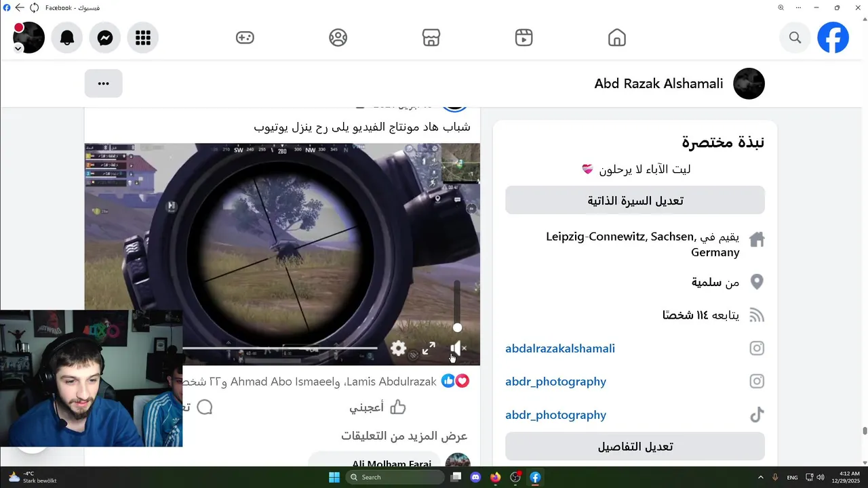The height and width of the screenshot is (488, 868).
Task: Open the abdr_photography TikTok link
Action: click(555, 415)
